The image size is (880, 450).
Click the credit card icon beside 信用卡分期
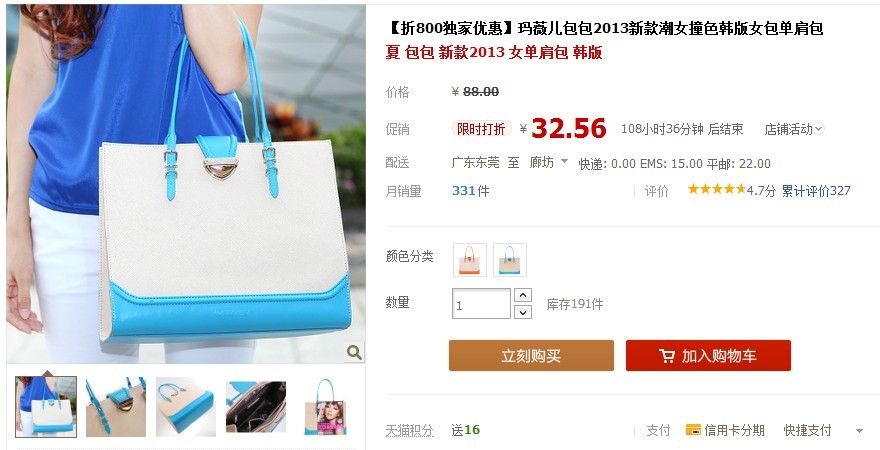click(x=693, y=430)
